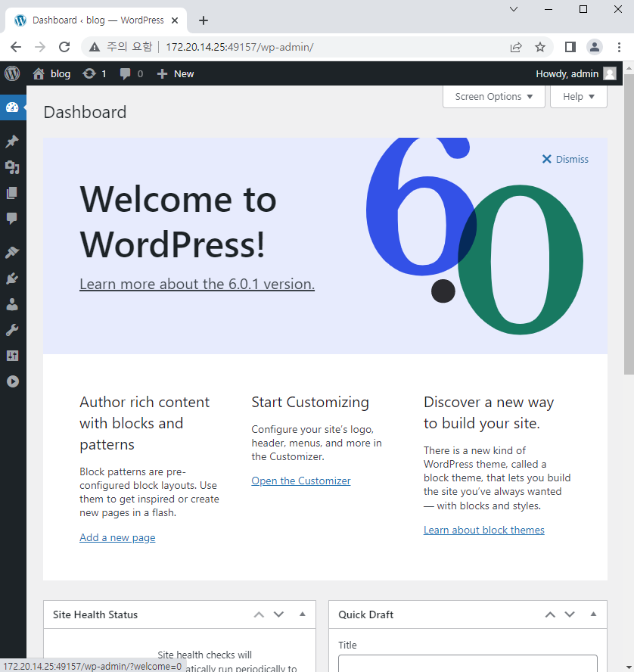Viewport: 634px width, 672px height.
Task: Visit site via blog home icon
Action: [39, 73]
